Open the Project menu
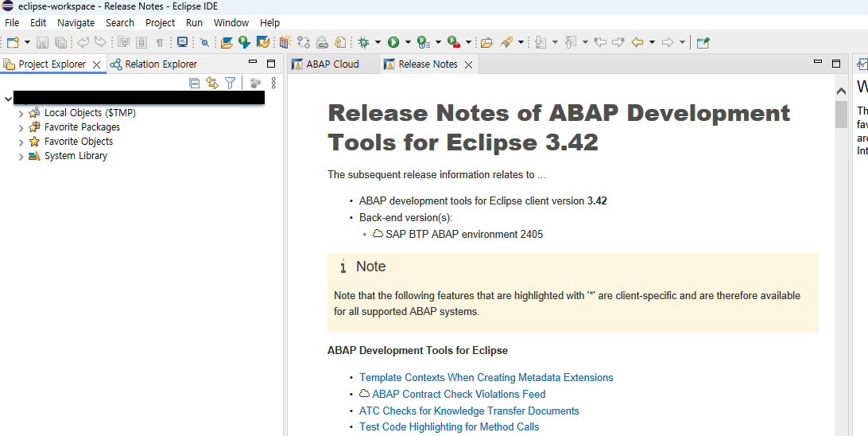The image size is (868, 436). click(160, 23)
